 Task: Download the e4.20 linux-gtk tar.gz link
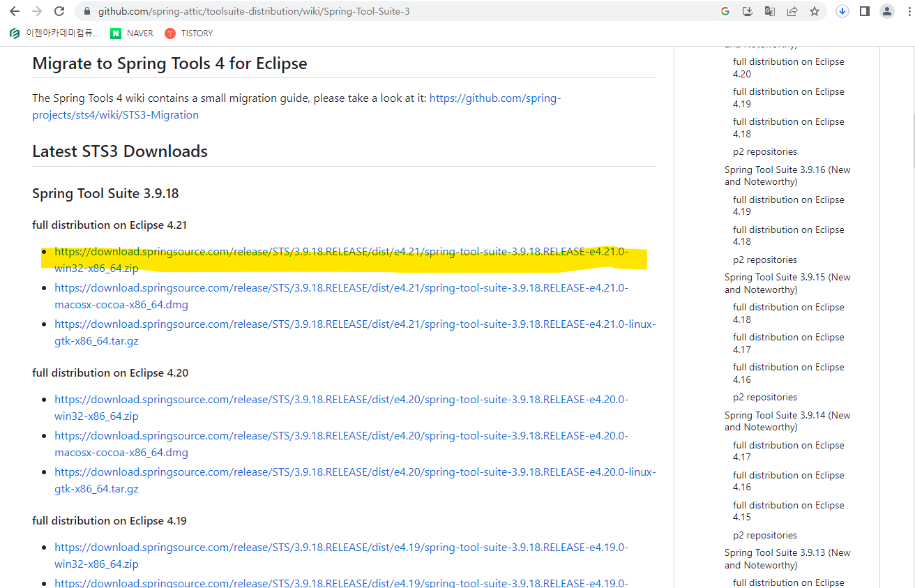click(355, 480)
